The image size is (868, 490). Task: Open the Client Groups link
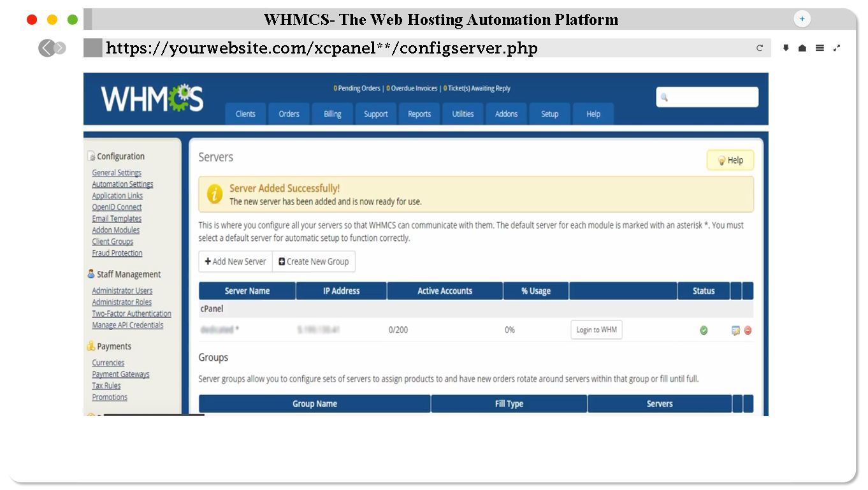(x=113, y=241)
